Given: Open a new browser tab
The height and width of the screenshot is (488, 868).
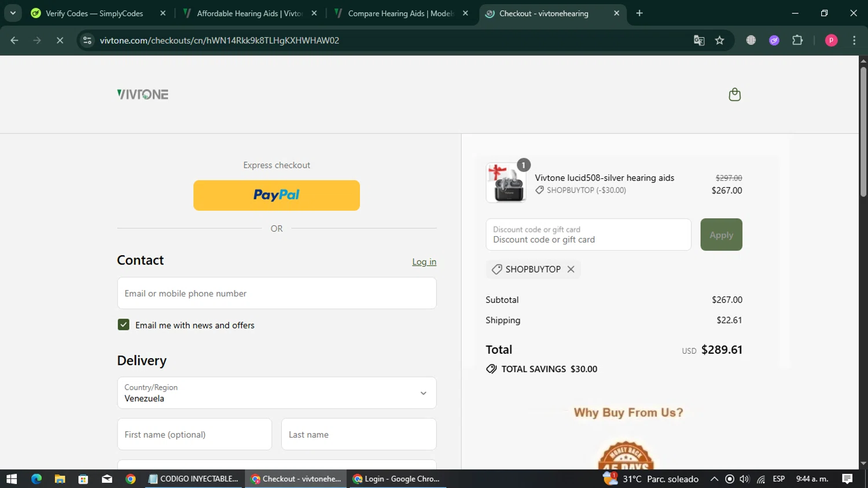Looking at the screenshot, I should pyautogui.click(x=639, y=13).
